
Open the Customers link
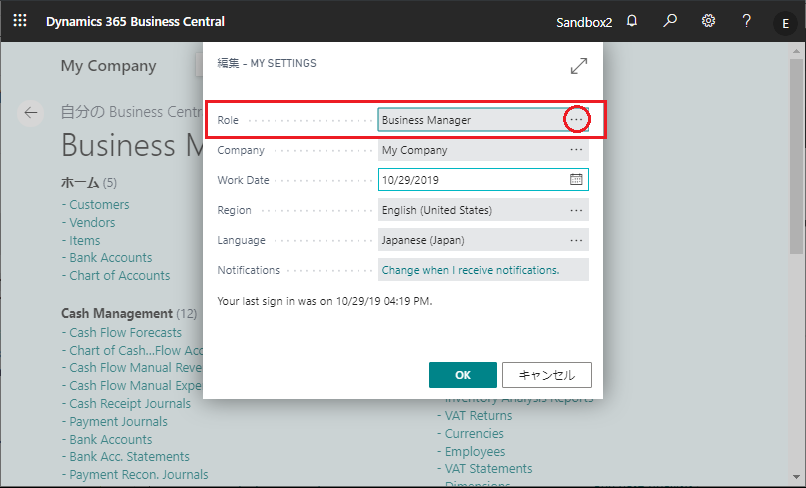pyautogui.click(x=99, y=204)
